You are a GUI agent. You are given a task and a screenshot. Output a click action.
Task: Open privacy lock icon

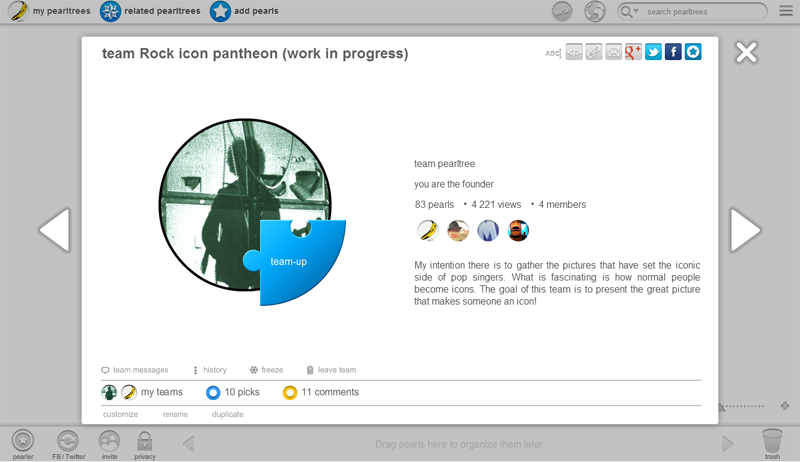(145, 444)
